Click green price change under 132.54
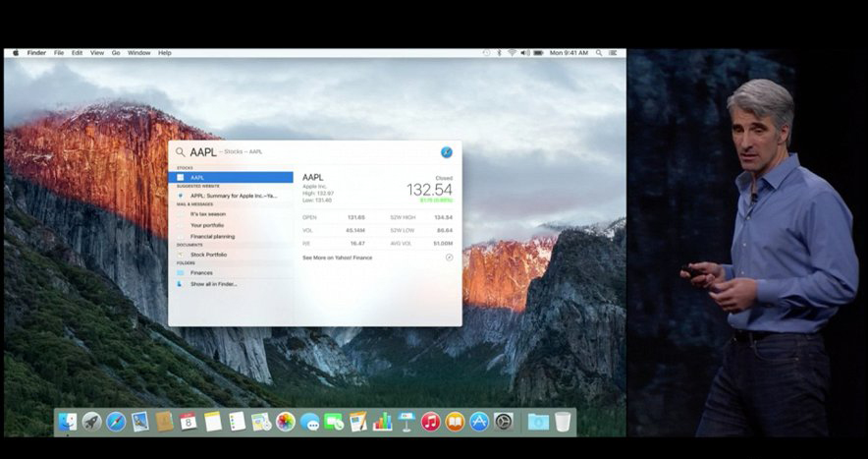This screenshot has width=868, height=459. [436, 201]
